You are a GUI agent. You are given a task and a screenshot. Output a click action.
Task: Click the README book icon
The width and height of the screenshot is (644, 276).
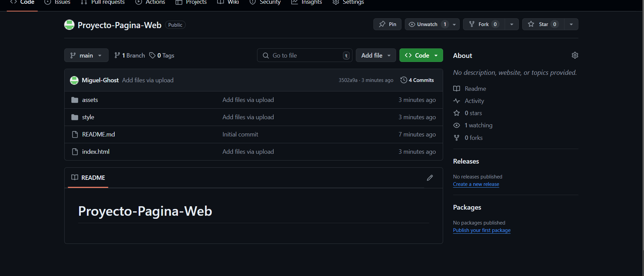tap(75, 177)
